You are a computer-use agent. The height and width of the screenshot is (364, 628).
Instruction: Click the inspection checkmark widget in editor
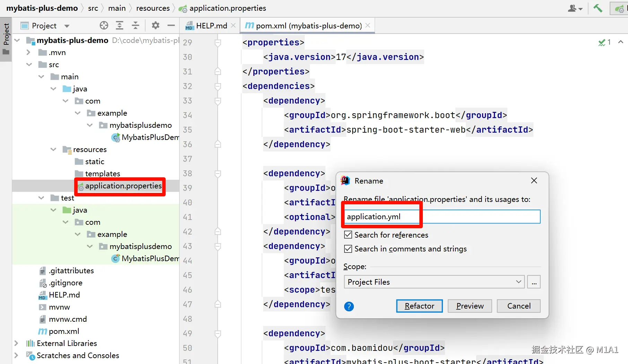pyautogui.click(x=604, y=42)
